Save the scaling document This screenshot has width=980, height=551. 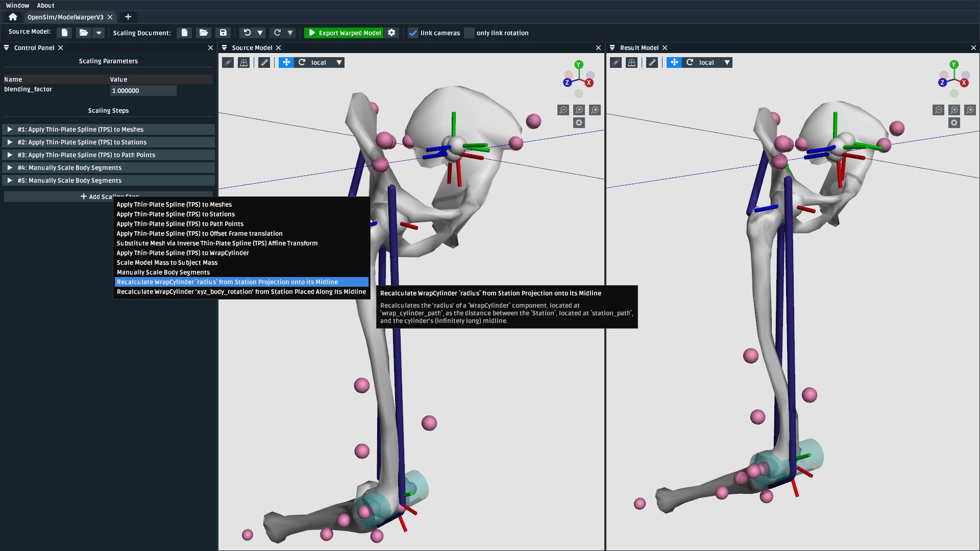(223, 33)
